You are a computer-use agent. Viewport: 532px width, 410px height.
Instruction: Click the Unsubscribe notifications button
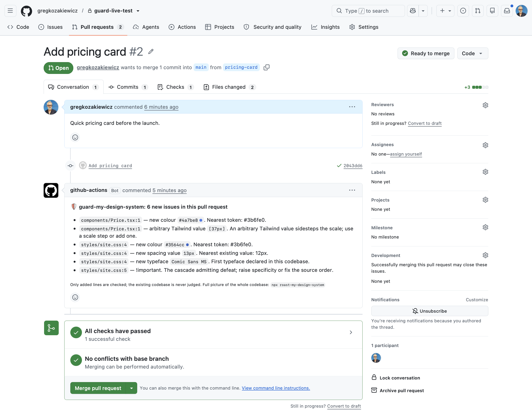(429, 311)
